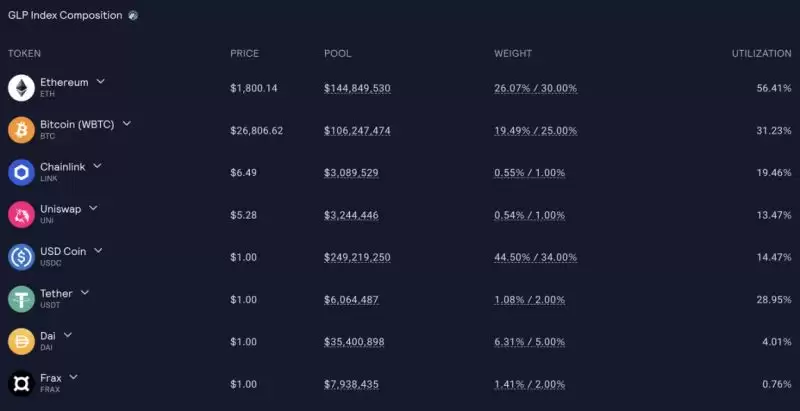Open the Frax token dropdown chevron

point(73,377)
